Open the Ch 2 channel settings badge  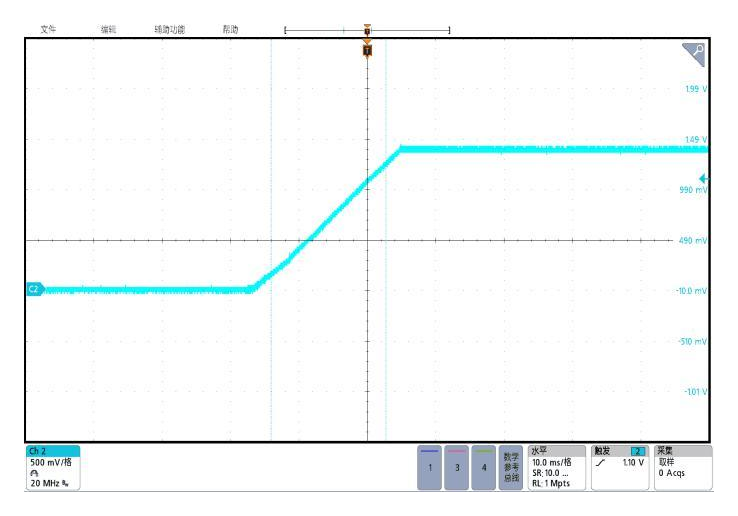tap(53, 468)
